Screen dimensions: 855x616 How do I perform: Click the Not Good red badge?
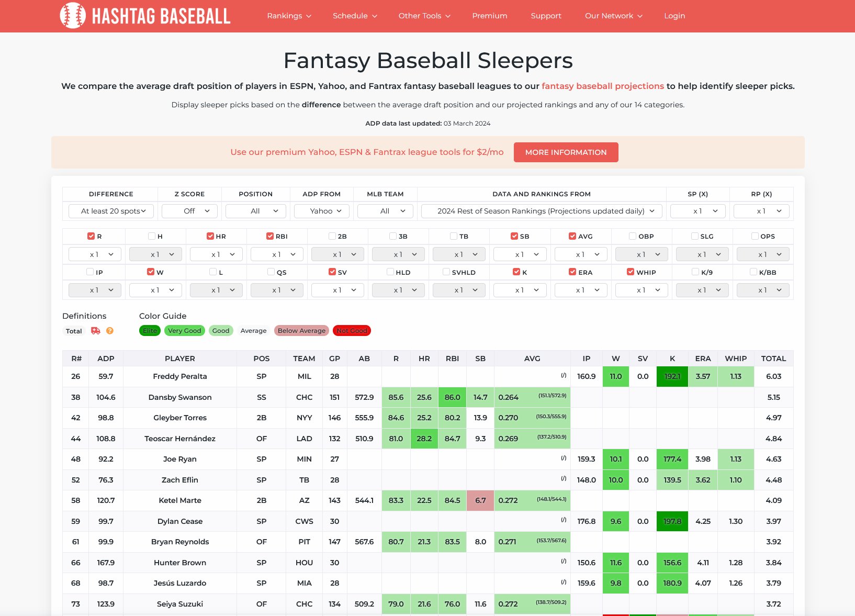tap(352, 331)
